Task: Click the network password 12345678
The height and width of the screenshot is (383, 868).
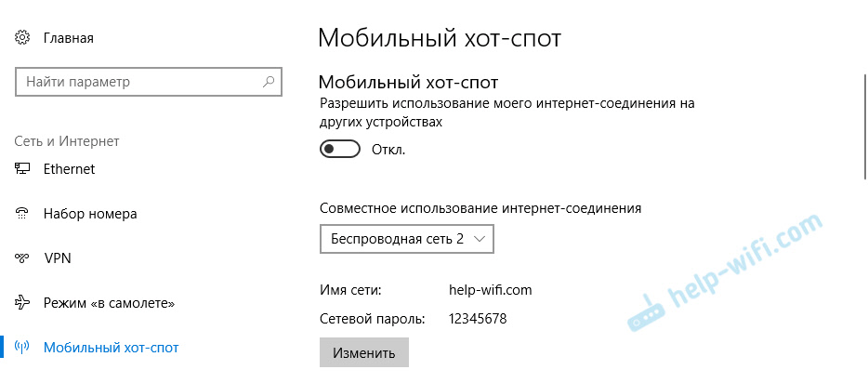Action: coord(477,319)
